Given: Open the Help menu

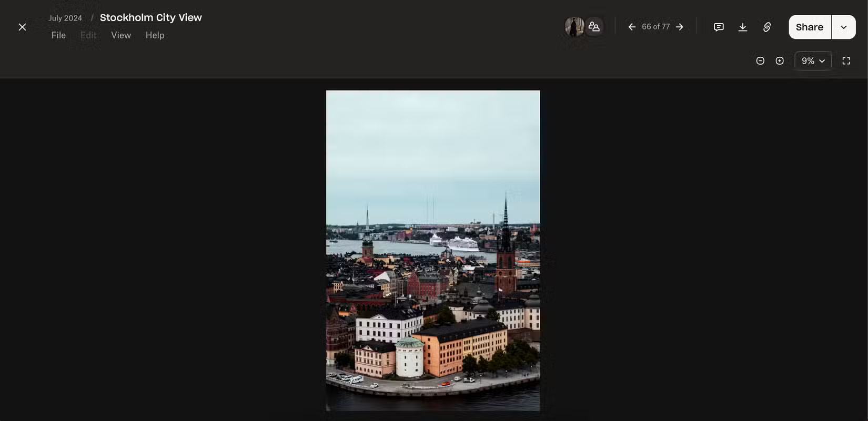Looking at the screenshot, I should (155, 35).
